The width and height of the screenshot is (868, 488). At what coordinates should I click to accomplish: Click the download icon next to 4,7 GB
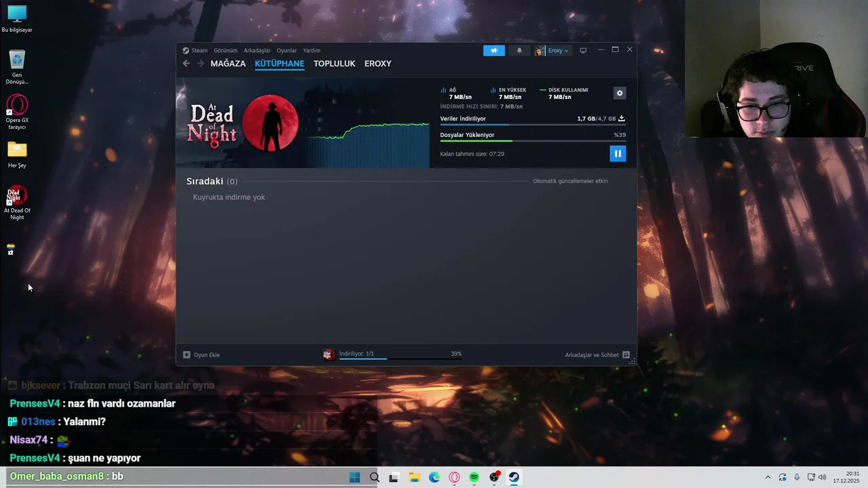click(x=621, y=119)
